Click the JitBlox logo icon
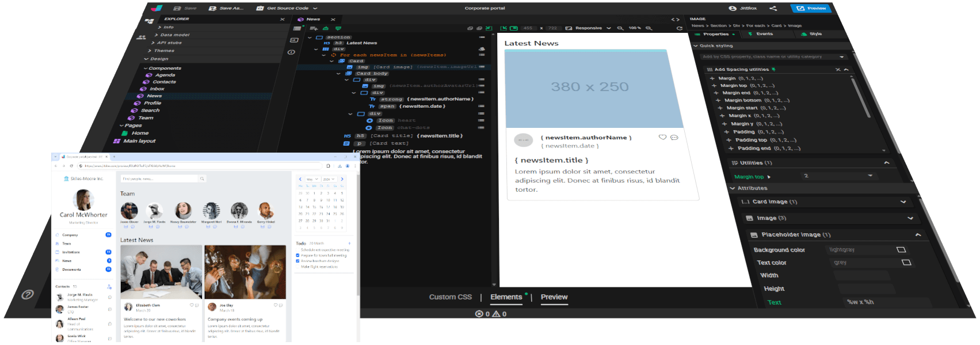Viewport: 980px width, 345px height. click(x=157, y=8)
